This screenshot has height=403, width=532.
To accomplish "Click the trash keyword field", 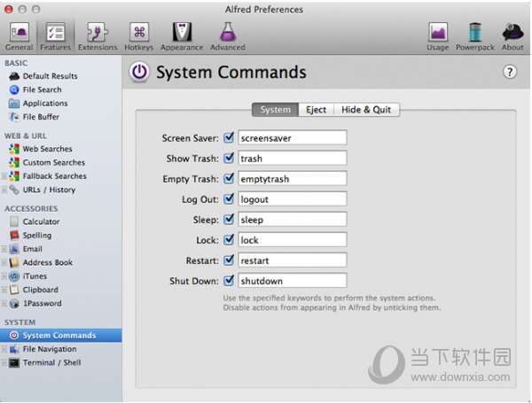I will coord(292,158).
